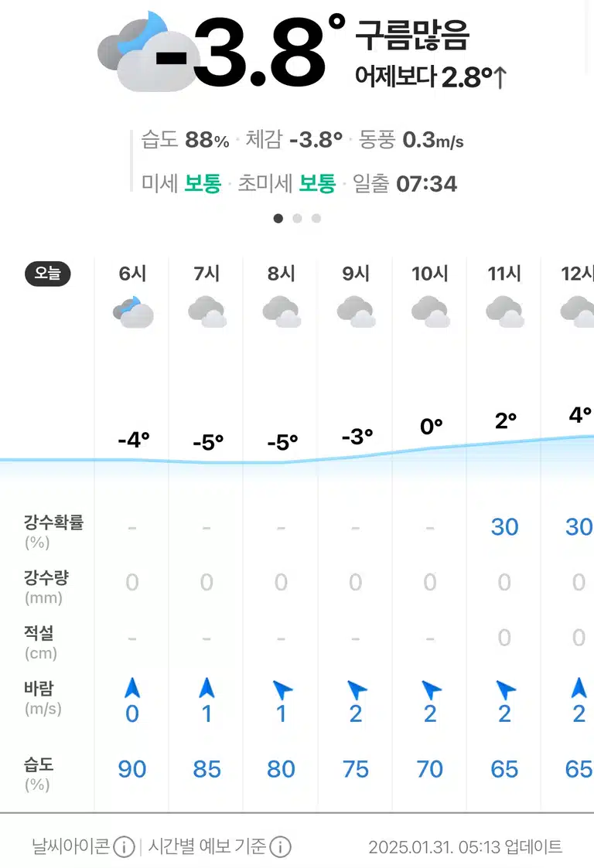Switch to the third page indicator dot
The image size is (594, 868).
316,219
